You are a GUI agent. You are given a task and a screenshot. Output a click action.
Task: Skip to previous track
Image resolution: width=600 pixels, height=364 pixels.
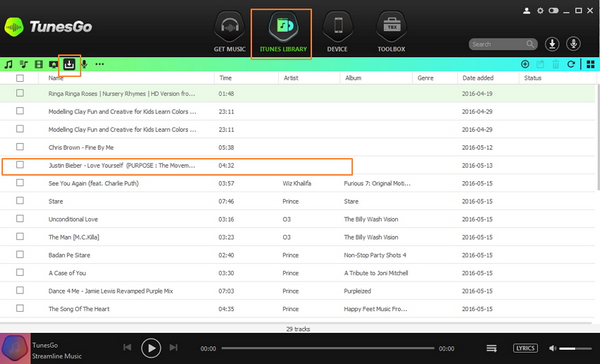(127, 347)
